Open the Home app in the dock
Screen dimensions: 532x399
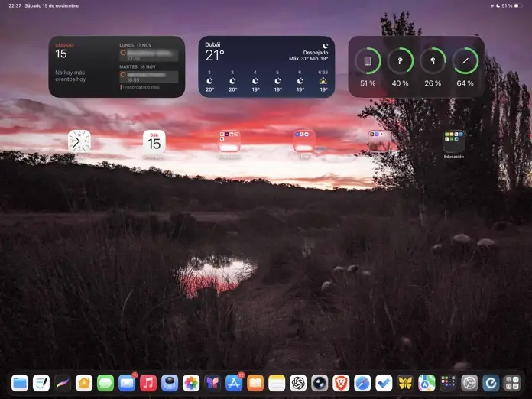pyautogui.click(x=84, y=383)
